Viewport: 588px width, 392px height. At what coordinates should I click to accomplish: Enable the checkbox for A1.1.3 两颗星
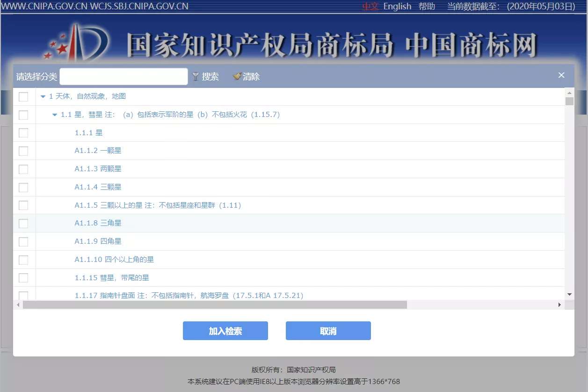pos(23,169)
